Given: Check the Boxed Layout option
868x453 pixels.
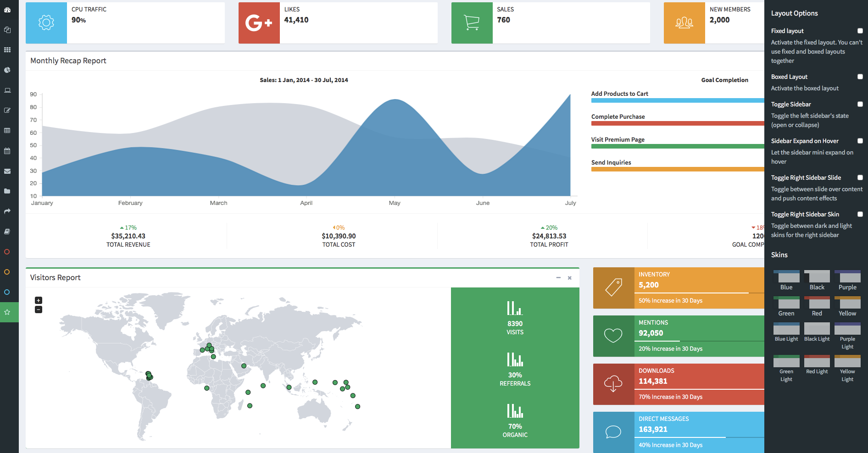Looking at the screenshot, I should pos(860,77).
